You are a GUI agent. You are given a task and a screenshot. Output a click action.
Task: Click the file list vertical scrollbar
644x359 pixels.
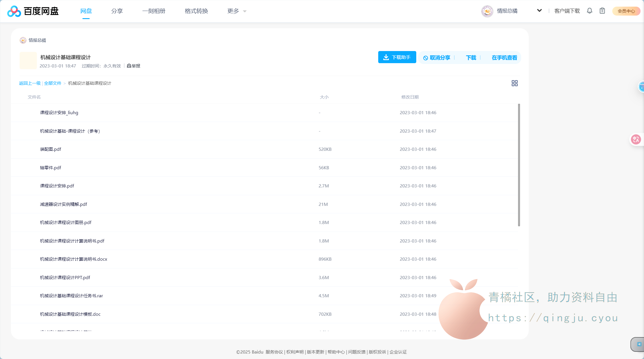coord(519,165)
